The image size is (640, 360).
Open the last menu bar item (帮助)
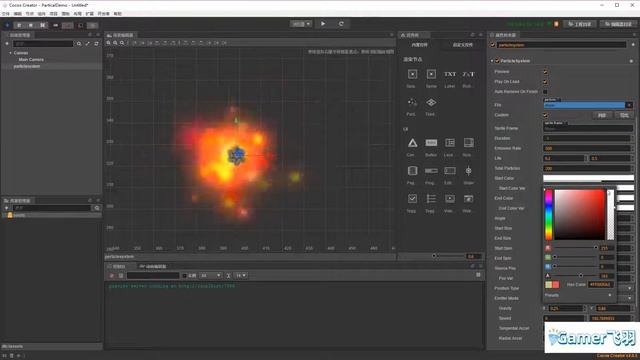point(118,14)
